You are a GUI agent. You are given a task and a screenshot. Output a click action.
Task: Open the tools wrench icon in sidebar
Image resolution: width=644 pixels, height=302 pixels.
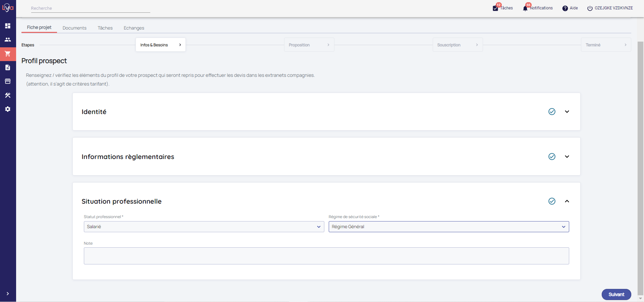pos(8,95)
